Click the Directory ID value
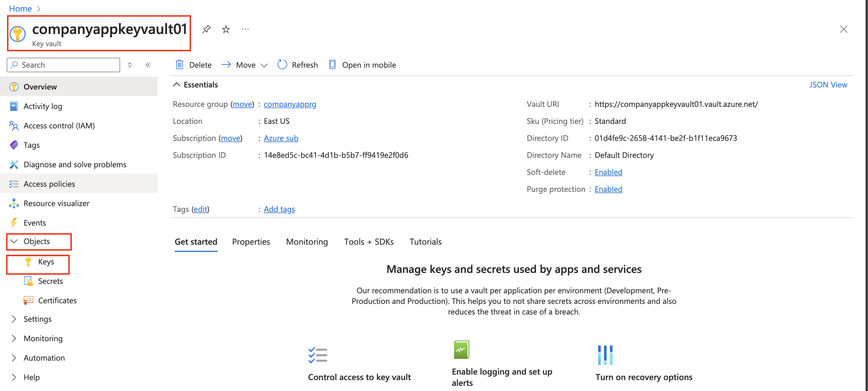This screenshot has width=868, height=391. [665, 138]
